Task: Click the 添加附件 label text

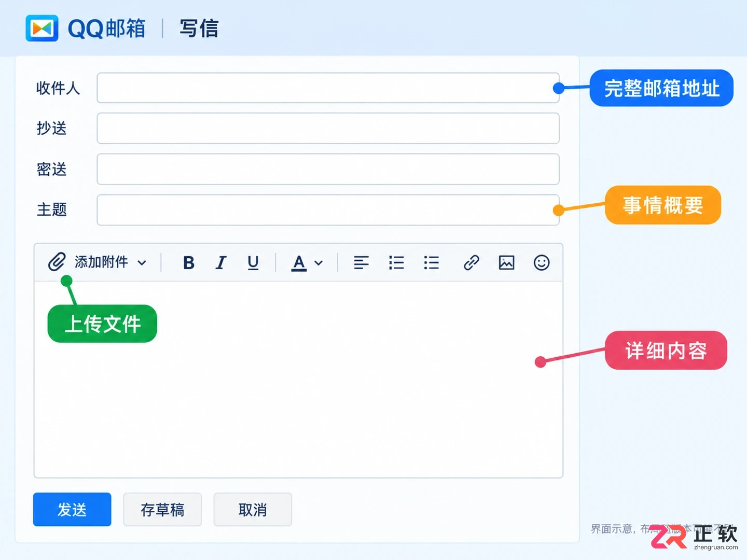Action: (101, 262)
